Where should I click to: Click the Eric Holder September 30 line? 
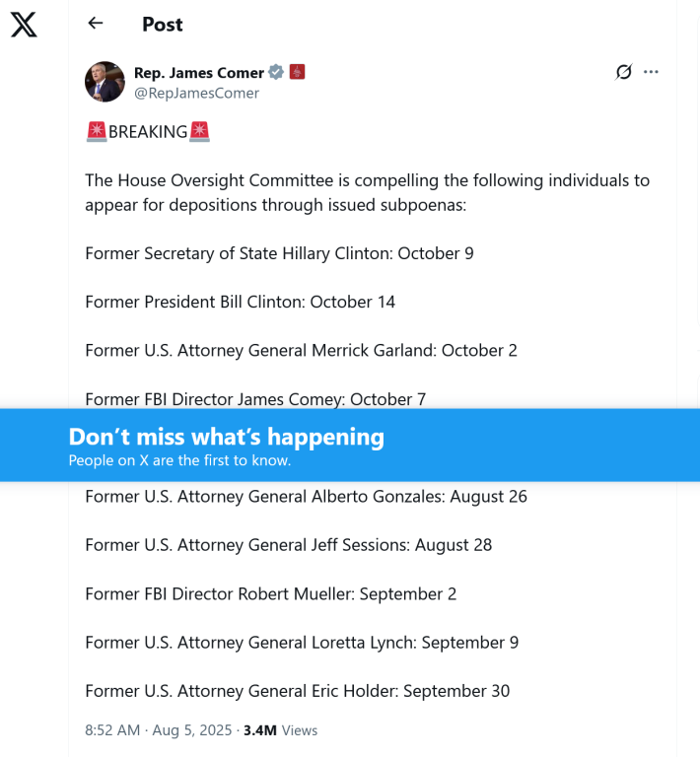point(297,691)
